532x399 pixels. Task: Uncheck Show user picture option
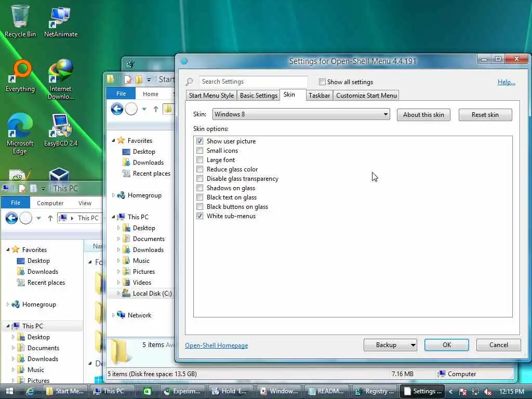[x=200, y=141]
